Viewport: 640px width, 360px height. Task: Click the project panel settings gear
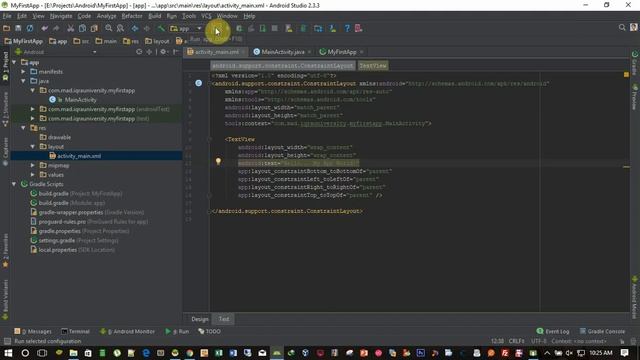pyautogui.click(x=163, y=52)
